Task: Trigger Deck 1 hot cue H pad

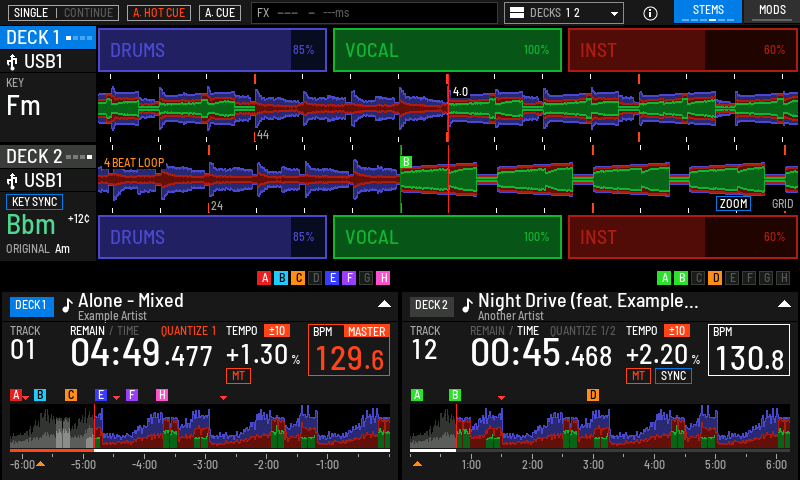Action: coord(383,278)
